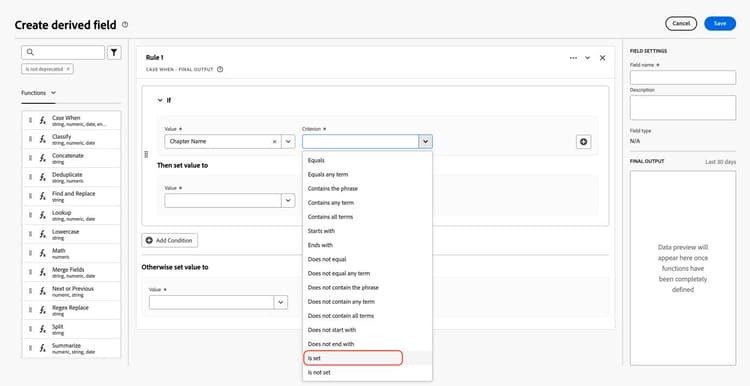Click the Case When function icon
750x386 pixels.
click(43, 121)
